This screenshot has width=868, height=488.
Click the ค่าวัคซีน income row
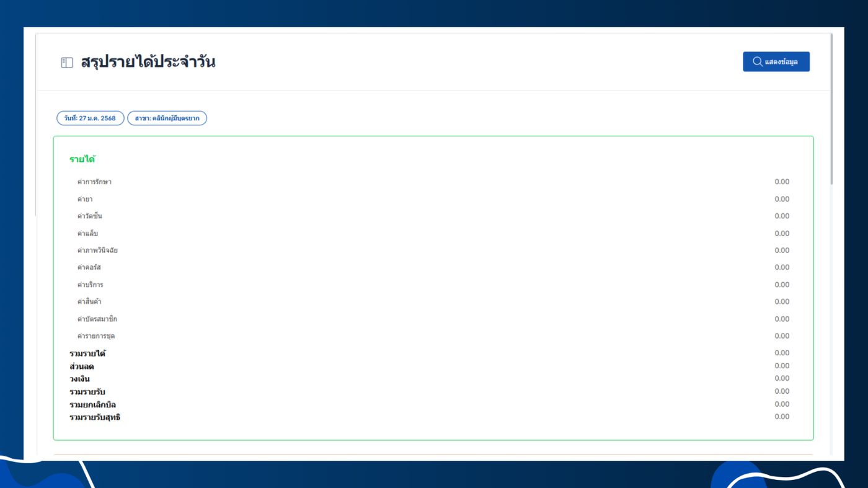click(x=433, y=216)
